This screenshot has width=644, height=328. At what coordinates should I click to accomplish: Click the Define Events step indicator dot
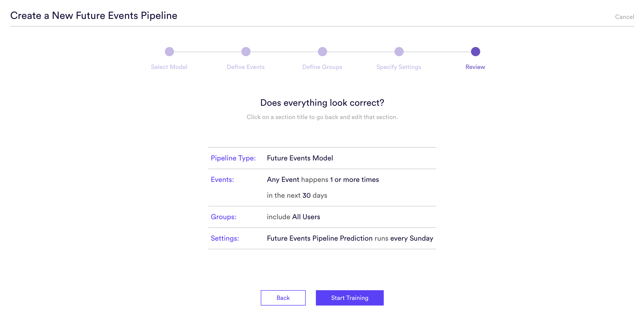coord(246,51)
